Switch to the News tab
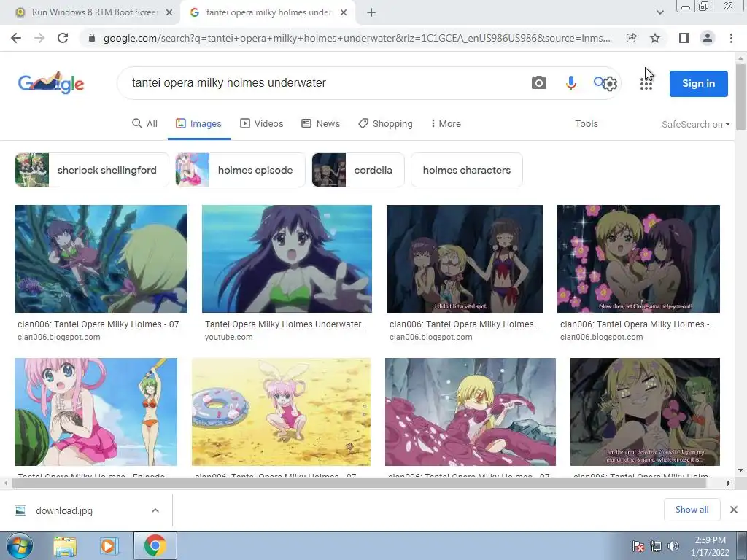This screenshot has height=560, width=747. click(x=321, y=123)
